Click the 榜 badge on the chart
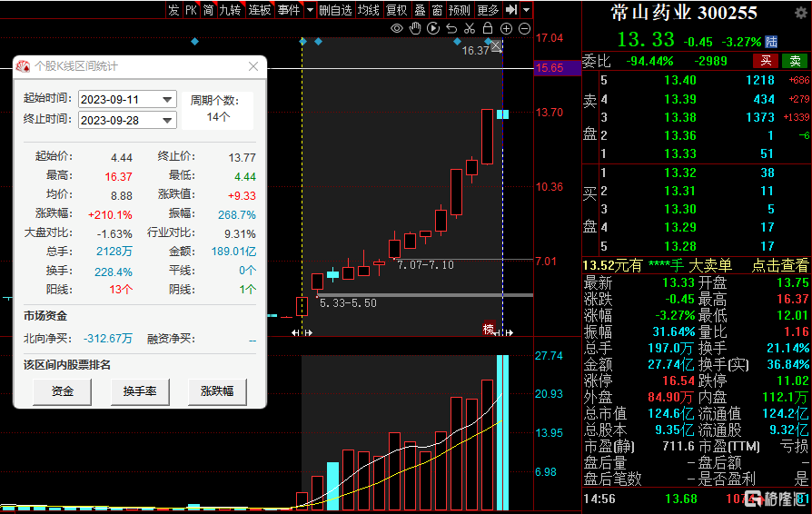Screen dimensions: 812x514 coord(489,329)
